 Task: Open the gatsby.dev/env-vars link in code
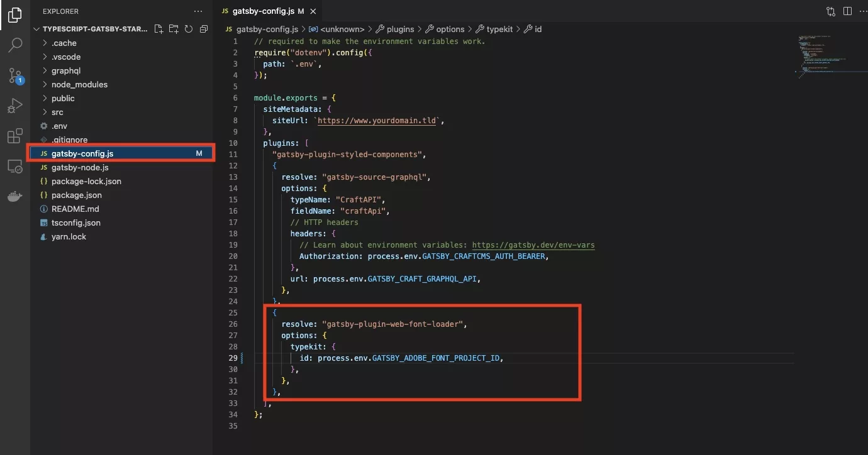pyautogui.click(x=533, y=245)
